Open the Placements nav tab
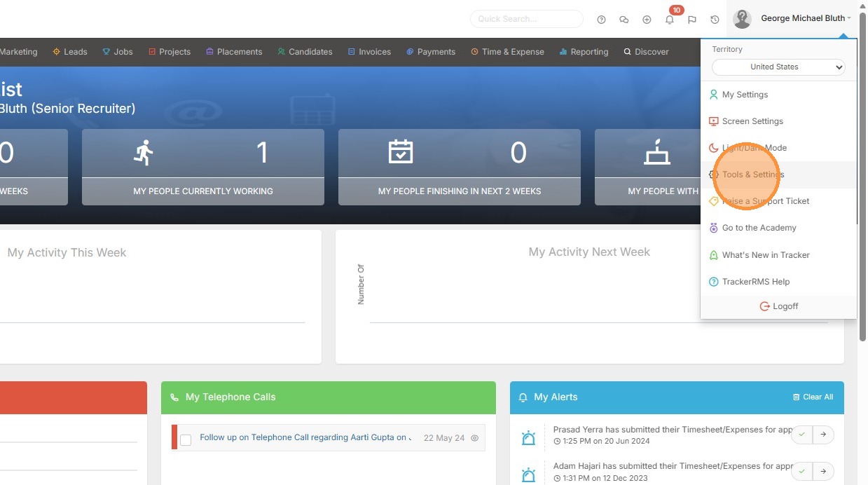The image size is (868, 485). [x=234, y=52]
